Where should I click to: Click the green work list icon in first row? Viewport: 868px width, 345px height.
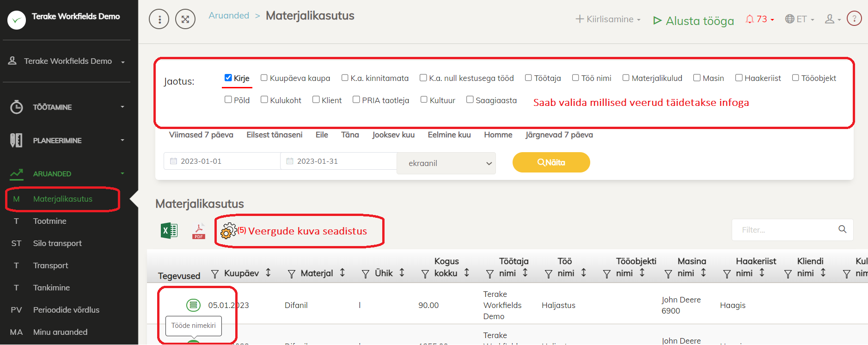pos(193,305)
